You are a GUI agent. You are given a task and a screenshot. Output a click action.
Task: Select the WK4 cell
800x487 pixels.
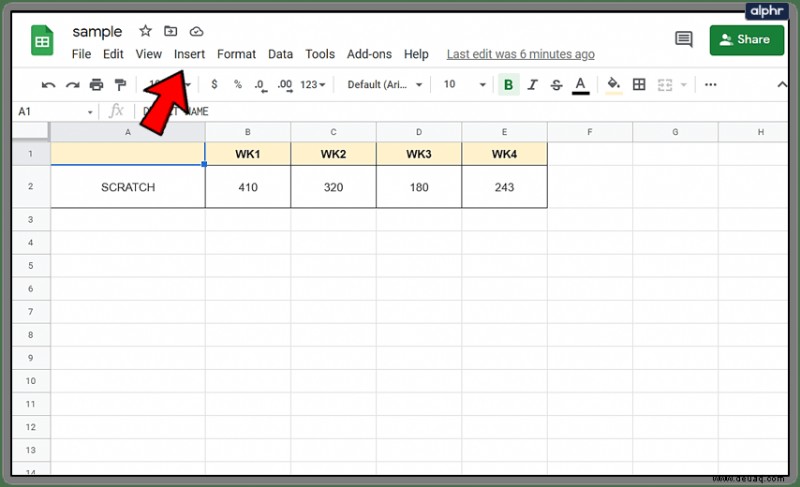(504, 154)
